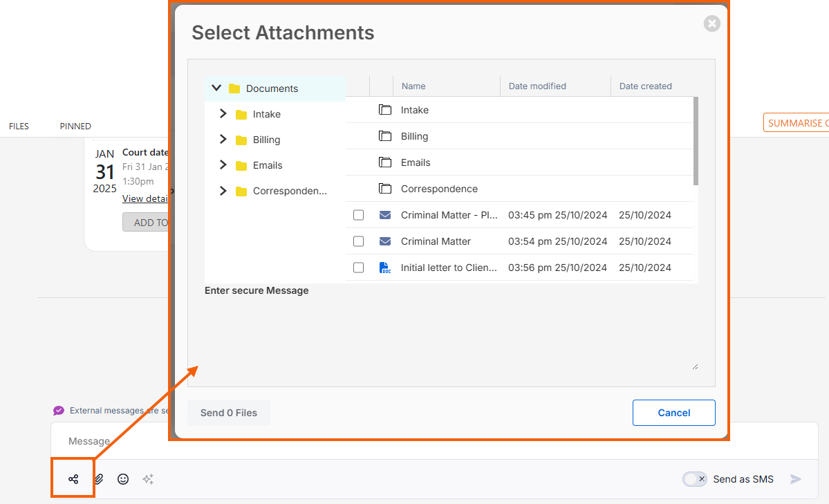Click the share files icon below message box
Screen dimensions: 829x504
coord(73,479)
